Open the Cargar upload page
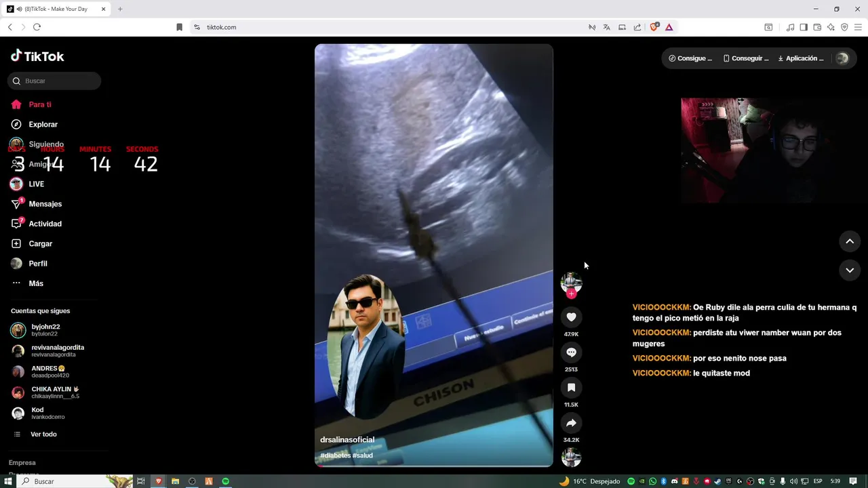This screenshot has width=868, height=488. pos(32,243)
